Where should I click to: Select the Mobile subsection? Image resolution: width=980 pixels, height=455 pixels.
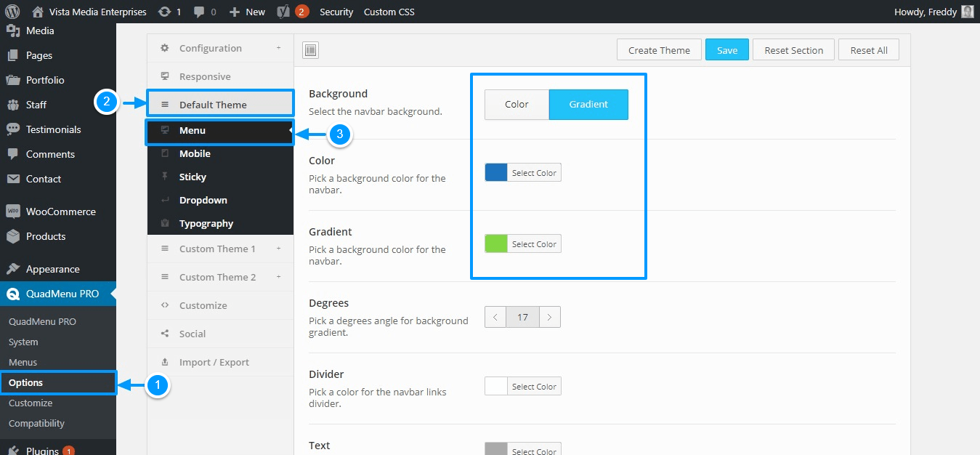point(220,153)
